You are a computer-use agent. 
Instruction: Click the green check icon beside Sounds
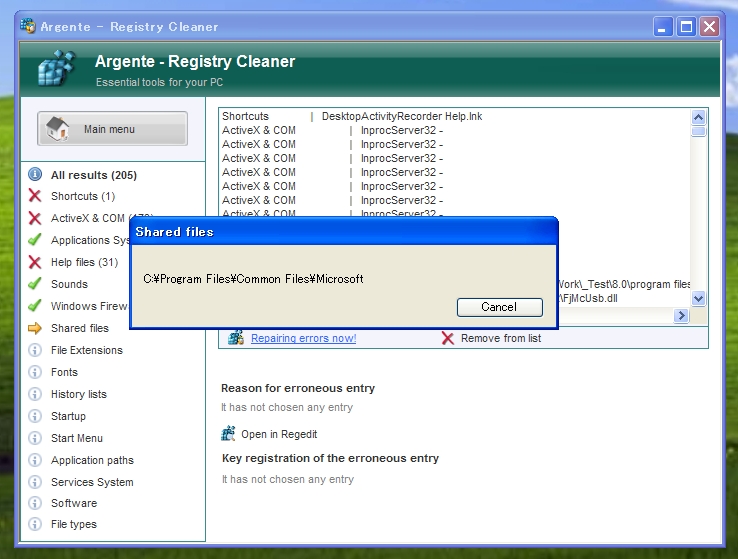(x=35, y=284)
